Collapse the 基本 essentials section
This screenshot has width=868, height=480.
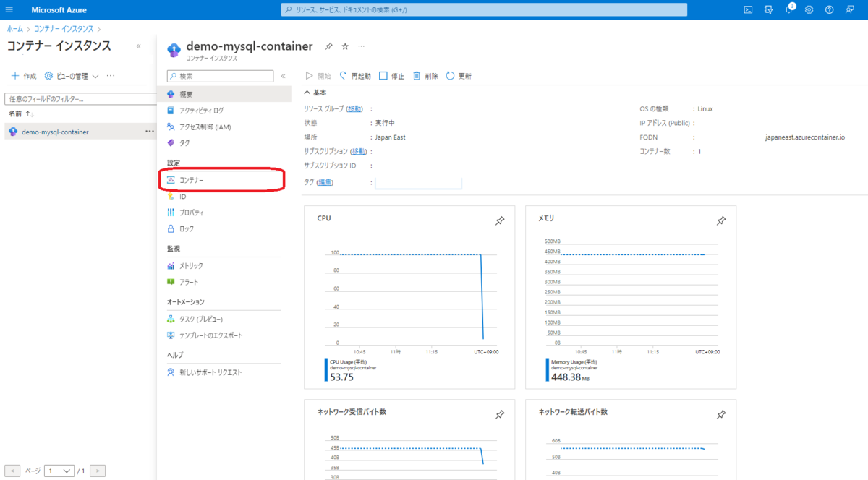315,93
